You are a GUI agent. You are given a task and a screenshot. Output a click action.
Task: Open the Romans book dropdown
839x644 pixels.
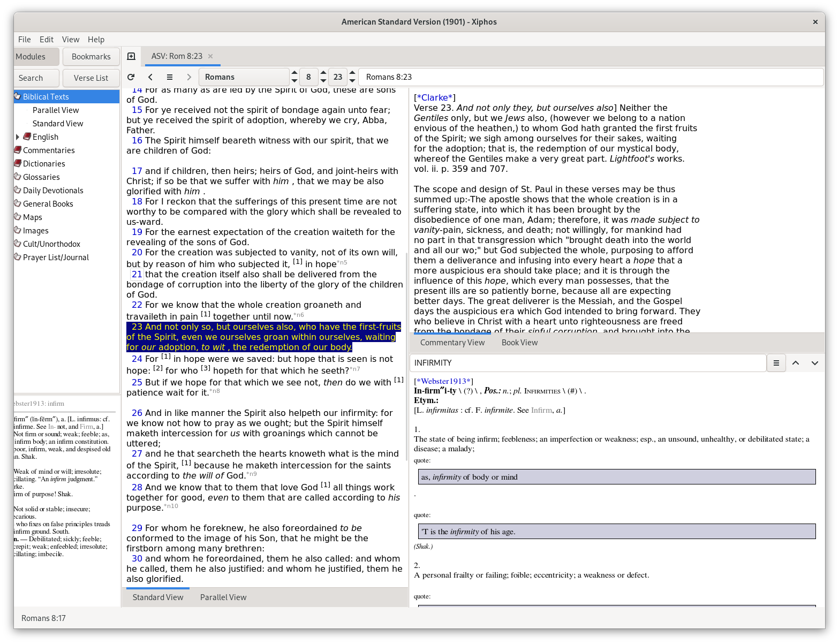244,77
